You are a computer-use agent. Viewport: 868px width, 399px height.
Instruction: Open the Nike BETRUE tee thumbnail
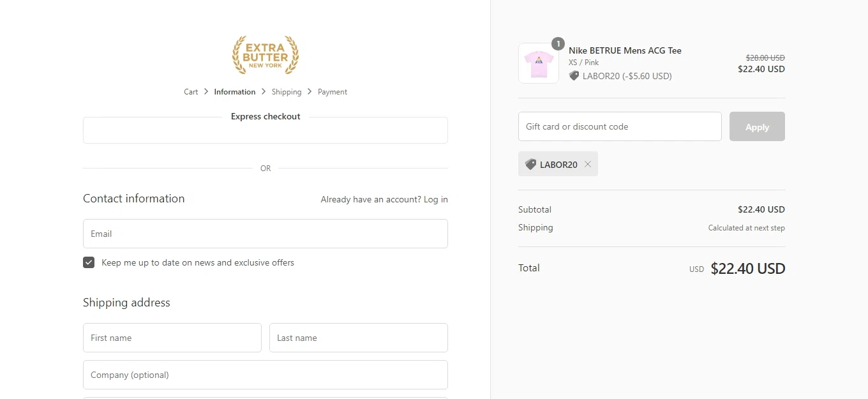click(539, 63)
